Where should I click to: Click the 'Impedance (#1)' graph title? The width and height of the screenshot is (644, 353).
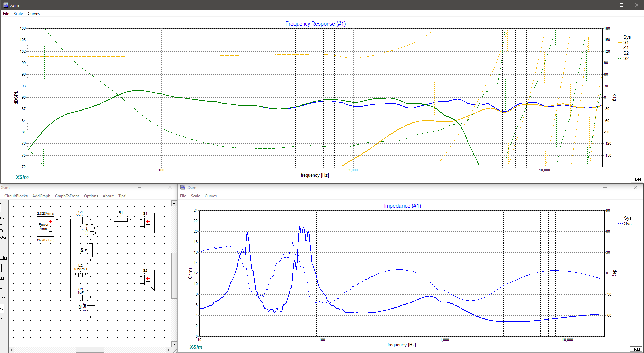pos(402,206)
